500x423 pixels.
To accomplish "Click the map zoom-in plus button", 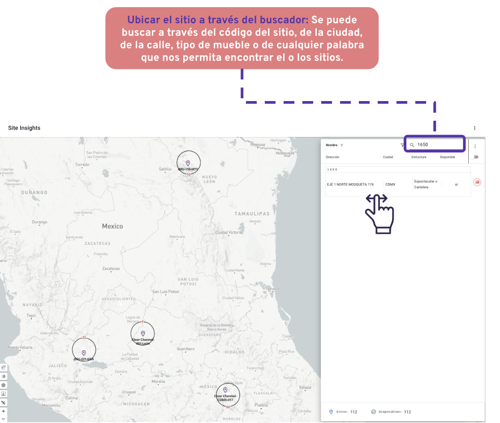I will (3, 411).
